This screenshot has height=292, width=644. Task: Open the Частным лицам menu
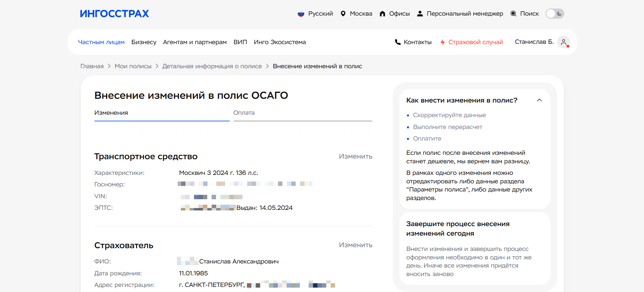click(101, 42)
